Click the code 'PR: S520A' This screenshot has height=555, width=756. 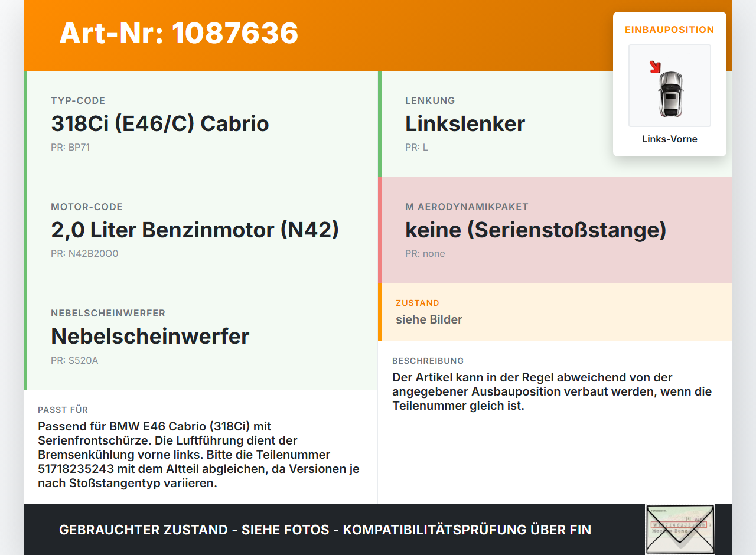[x=74, y=360]
